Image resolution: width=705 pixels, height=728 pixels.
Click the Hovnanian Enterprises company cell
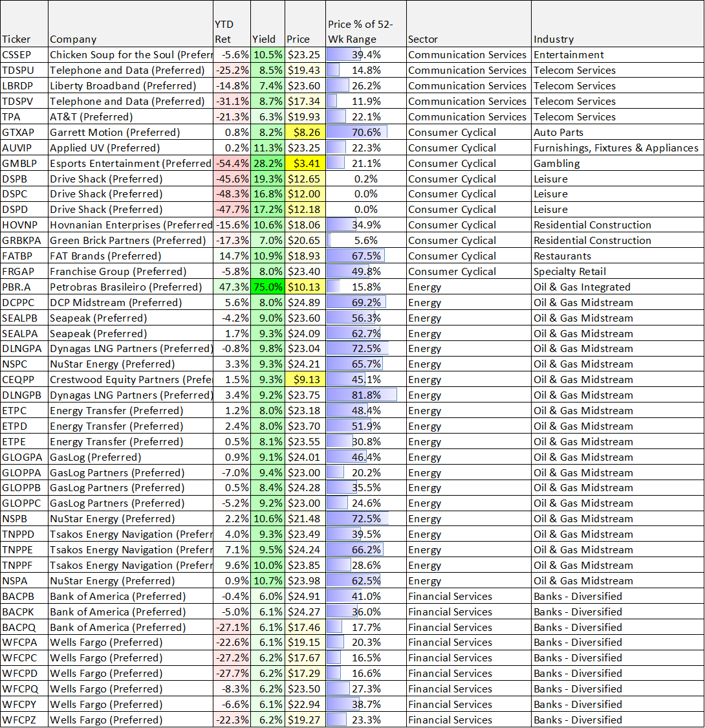coord(131,225)
